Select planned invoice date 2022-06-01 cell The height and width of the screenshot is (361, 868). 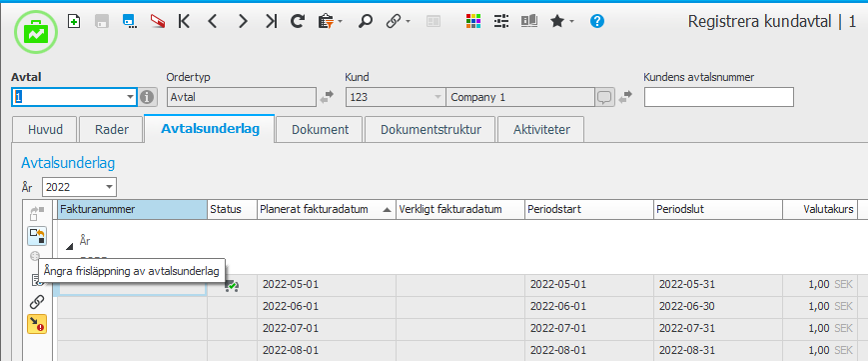click(x=326, y=307)
